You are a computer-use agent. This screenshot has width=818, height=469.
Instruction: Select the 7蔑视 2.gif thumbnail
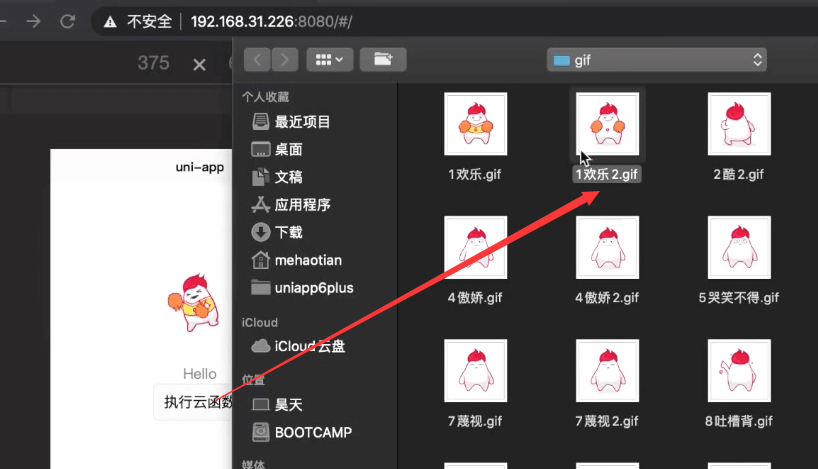click(607, 370)
